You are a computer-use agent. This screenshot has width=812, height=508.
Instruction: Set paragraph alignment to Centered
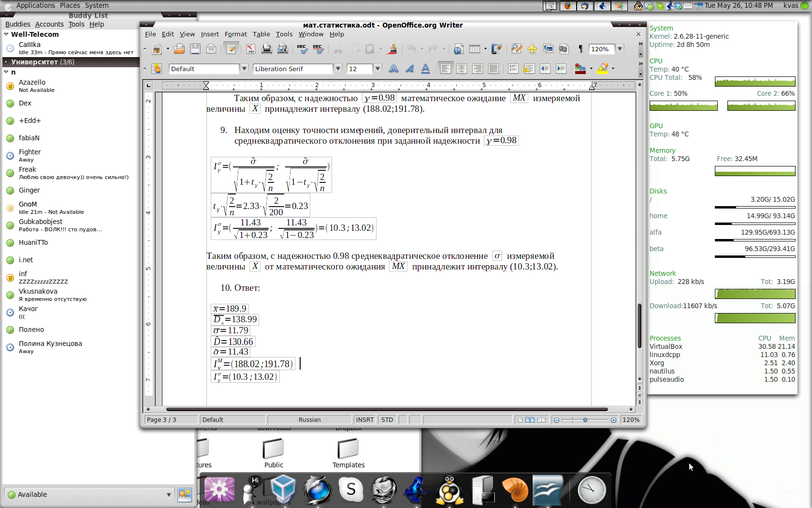coord(462,69)
